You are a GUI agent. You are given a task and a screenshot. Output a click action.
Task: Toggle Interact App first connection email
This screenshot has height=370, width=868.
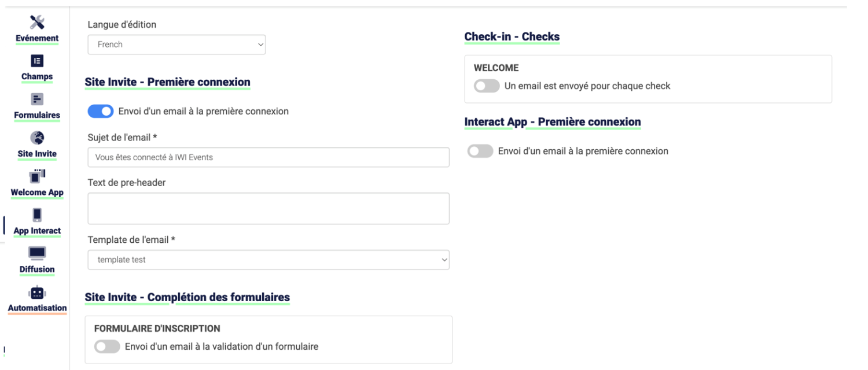(x=480, y=151)
